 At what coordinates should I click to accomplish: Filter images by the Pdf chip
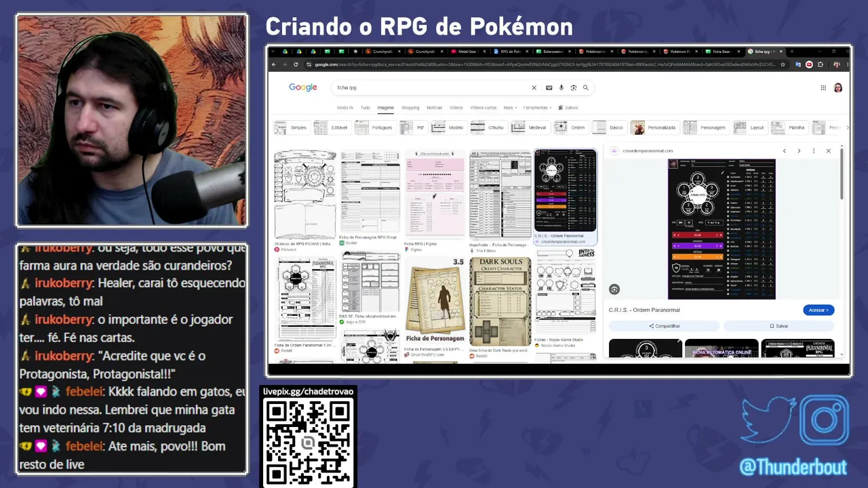click(413, 127)
